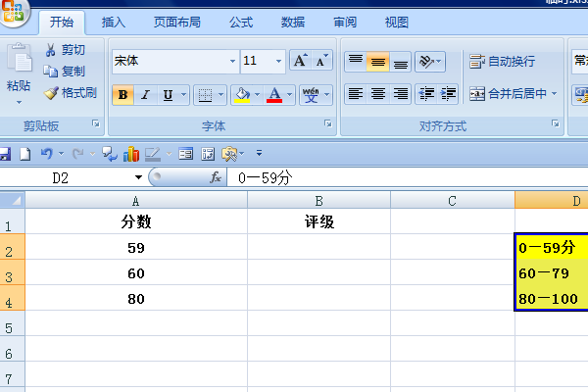Click the phonetic guide wén icon
The height and width of the screenshot is (392, 588).
point(311,94)
